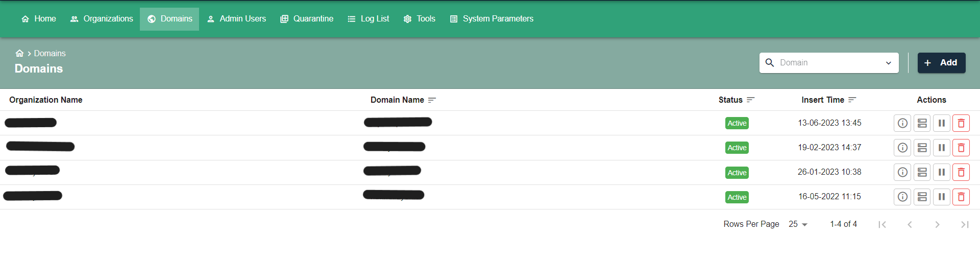Go to the previous page
Viewport: 980px width, 280px height.
click(910, 224)
